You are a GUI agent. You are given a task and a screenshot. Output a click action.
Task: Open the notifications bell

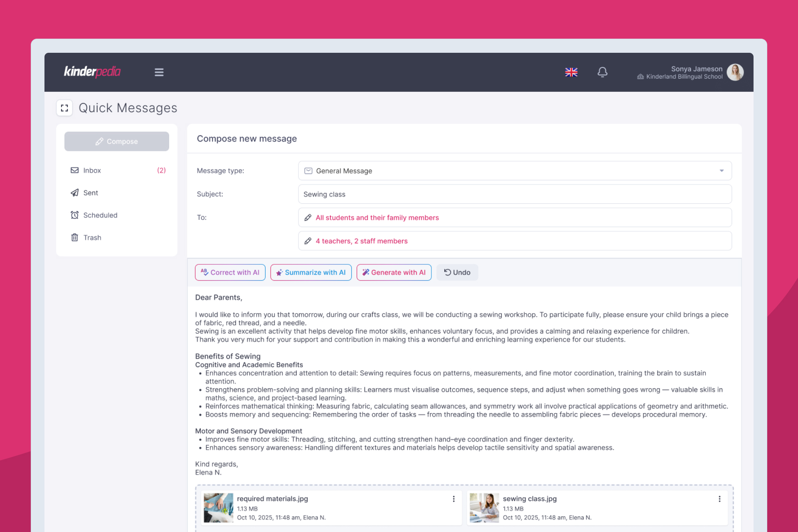click(602, 72)
